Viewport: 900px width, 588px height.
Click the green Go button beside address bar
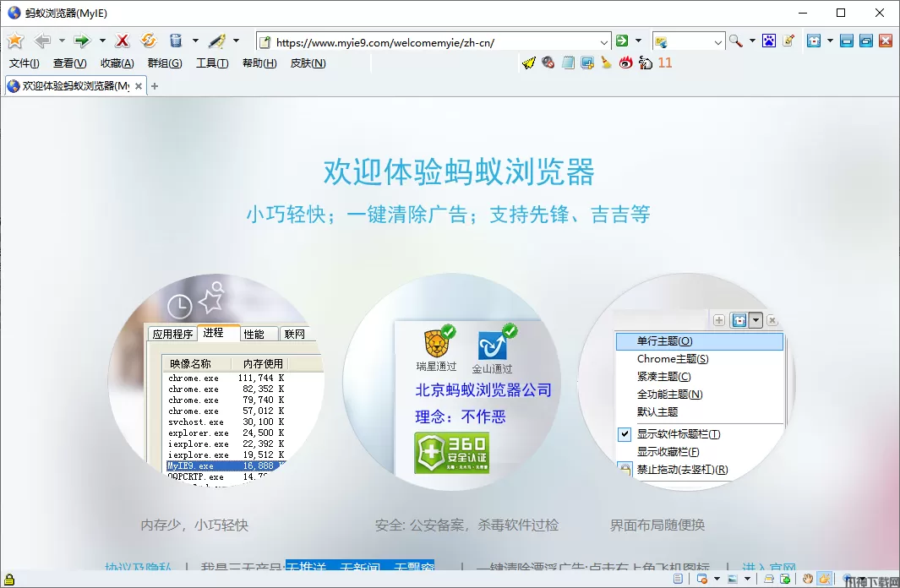pyautogui.click(x=622, y=41)
